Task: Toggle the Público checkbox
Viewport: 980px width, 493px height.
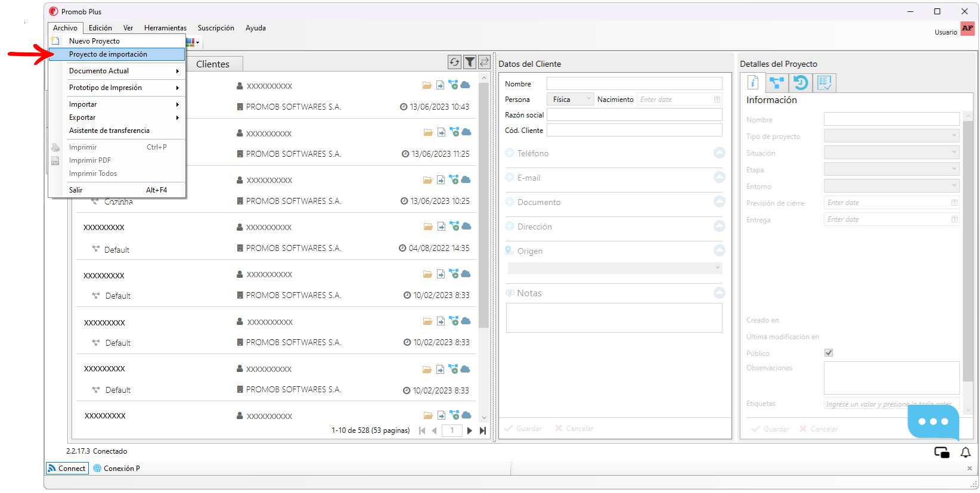Action: pyautogui.click(x=829, y=353)
